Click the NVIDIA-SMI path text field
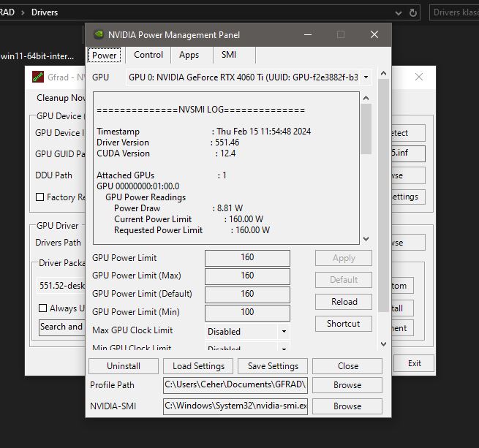Image resolution: width=479 pixels, height=448 pixels. (235, 406)
